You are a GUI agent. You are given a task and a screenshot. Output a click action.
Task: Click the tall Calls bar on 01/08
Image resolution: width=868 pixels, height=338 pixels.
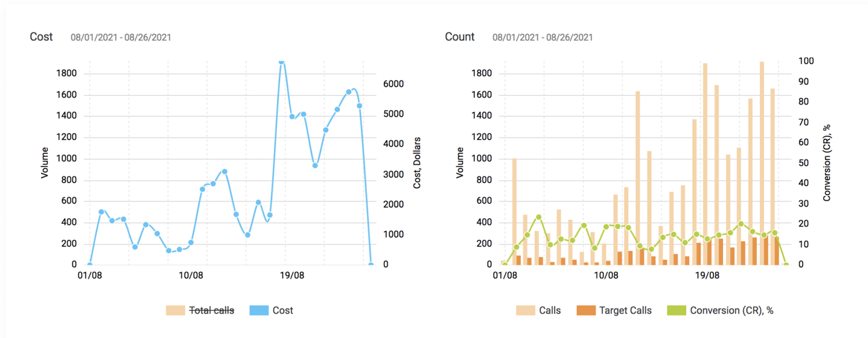(514, 211)
